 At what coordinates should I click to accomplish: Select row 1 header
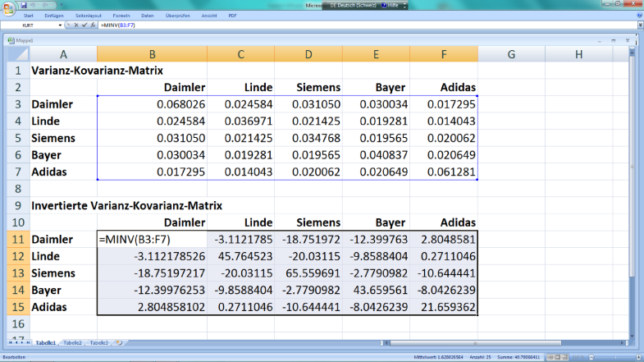coord(18,71)
